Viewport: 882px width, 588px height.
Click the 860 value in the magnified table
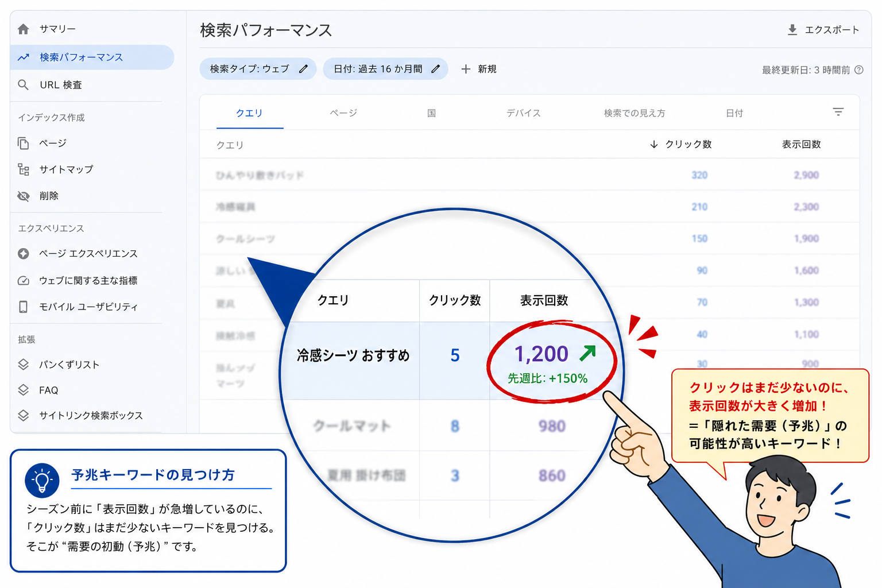(x=552, y=475)
